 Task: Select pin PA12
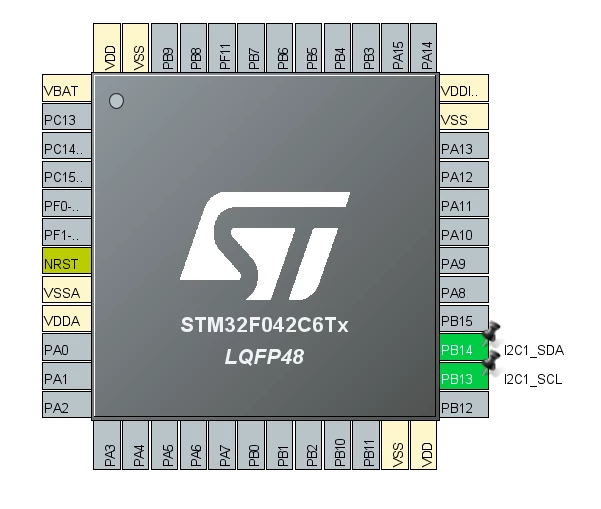coord(464,174)
